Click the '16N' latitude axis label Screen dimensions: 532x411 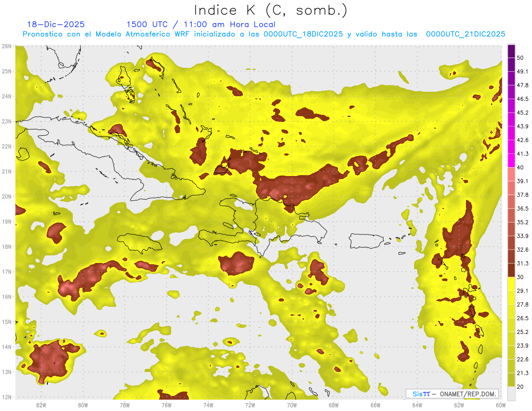(x=6, y=297)
